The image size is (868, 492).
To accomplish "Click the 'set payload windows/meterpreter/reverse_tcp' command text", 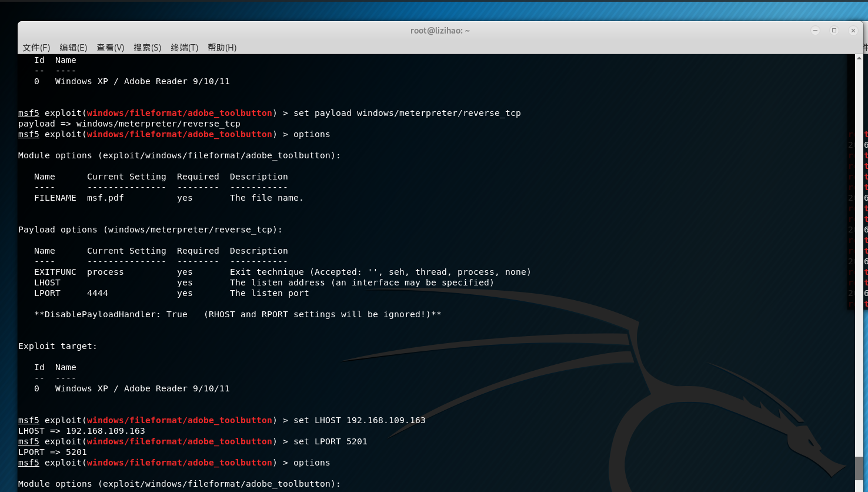I will [407, 113].
